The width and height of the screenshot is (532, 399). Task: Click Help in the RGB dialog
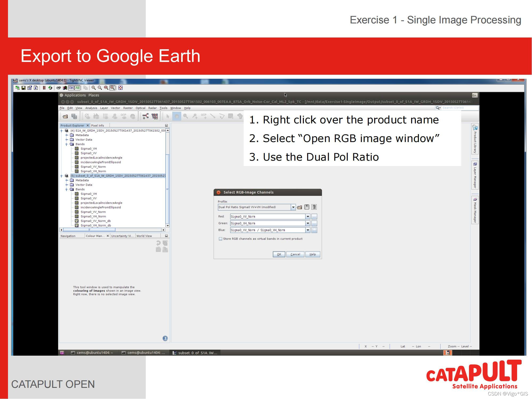[x=313, y=254]
